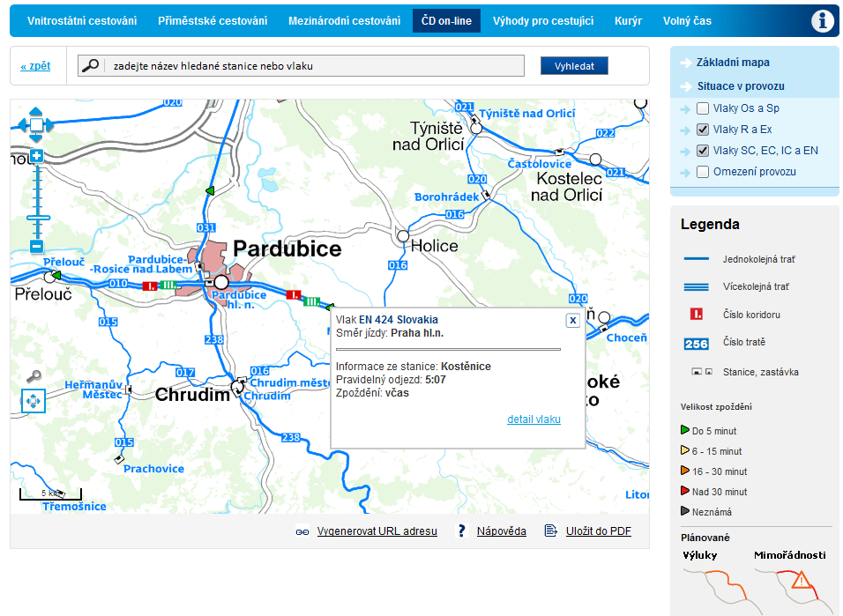Click the station or train search field

[313, 66]
